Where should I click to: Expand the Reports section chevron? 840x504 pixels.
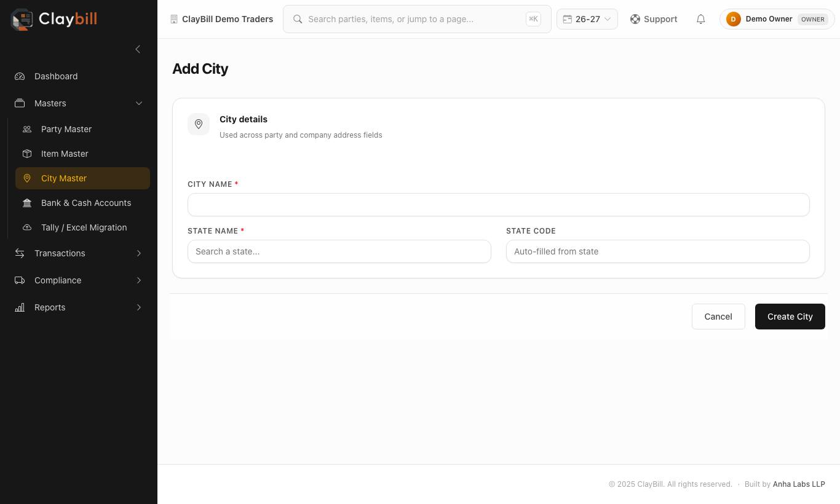pos(139,307)
